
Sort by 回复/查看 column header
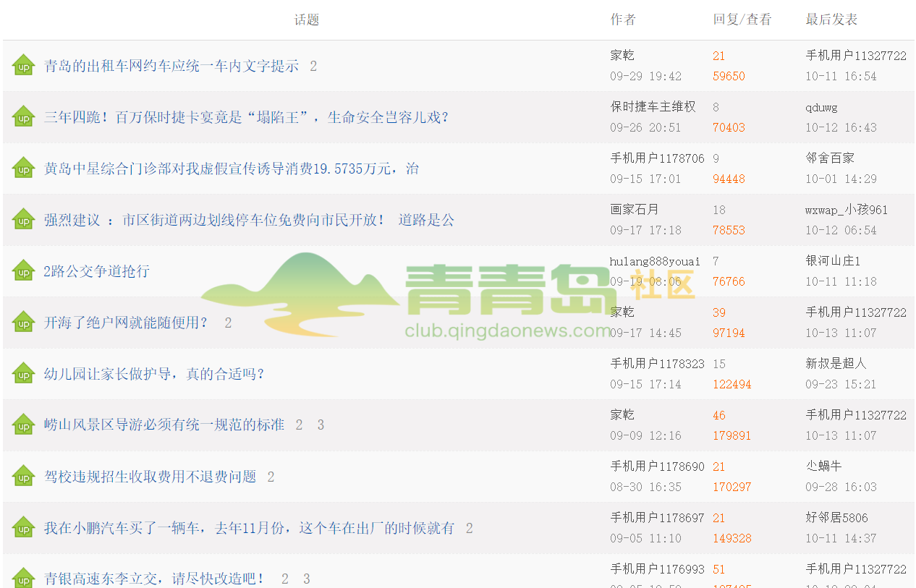tap(742, 20)
